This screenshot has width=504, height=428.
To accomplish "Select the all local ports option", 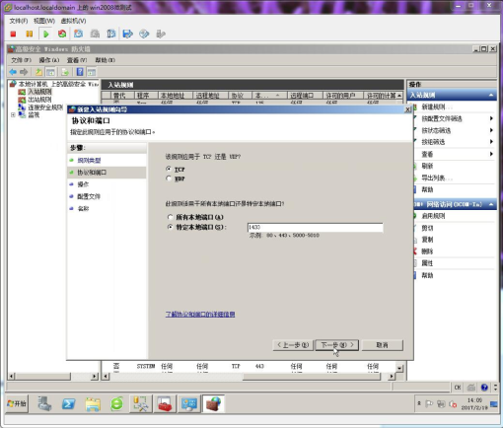I will pos(170,217).
